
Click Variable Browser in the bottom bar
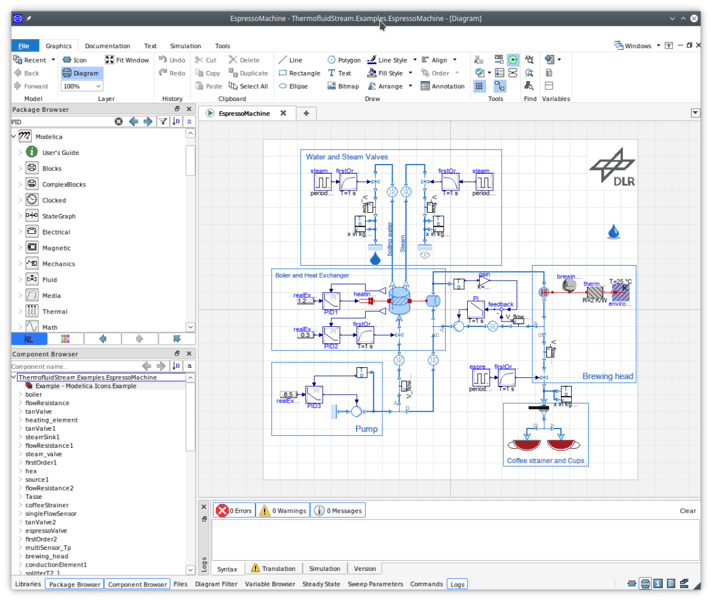coord(270,584)
